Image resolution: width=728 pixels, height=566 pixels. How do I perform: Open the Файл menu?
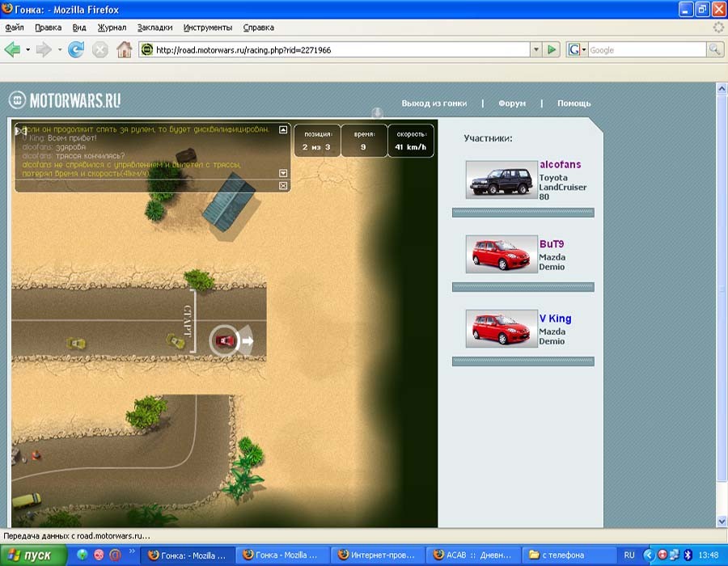tap(15, 27)
